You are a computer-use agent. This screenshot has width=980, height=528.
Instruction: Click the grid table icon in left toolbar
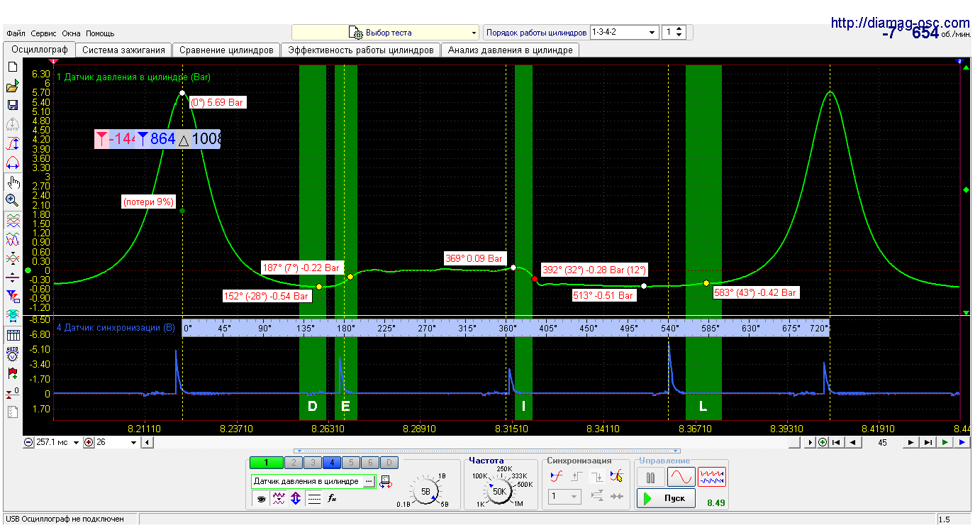point(12,335)
